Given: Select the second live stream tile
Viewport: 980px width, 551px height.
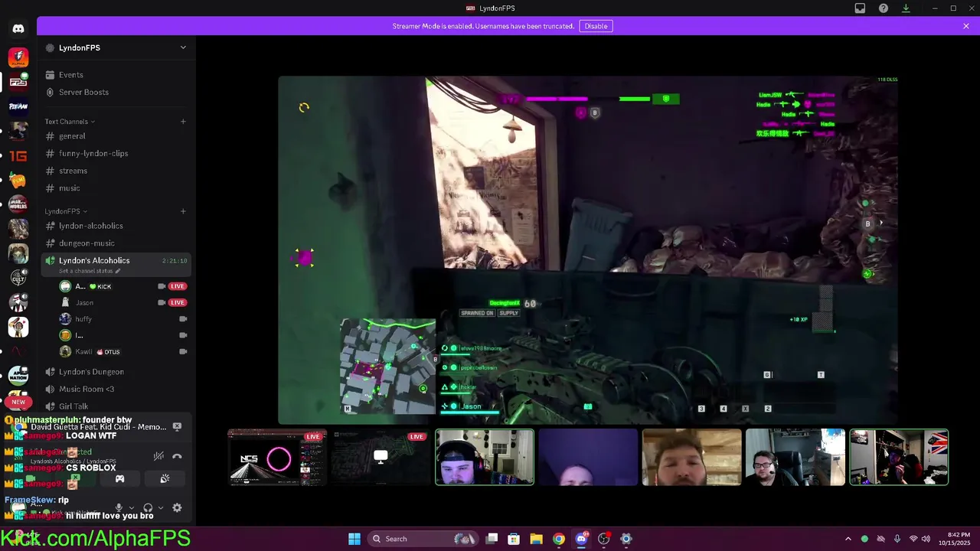Looking at the screenshot, I should tap(381, 458).
